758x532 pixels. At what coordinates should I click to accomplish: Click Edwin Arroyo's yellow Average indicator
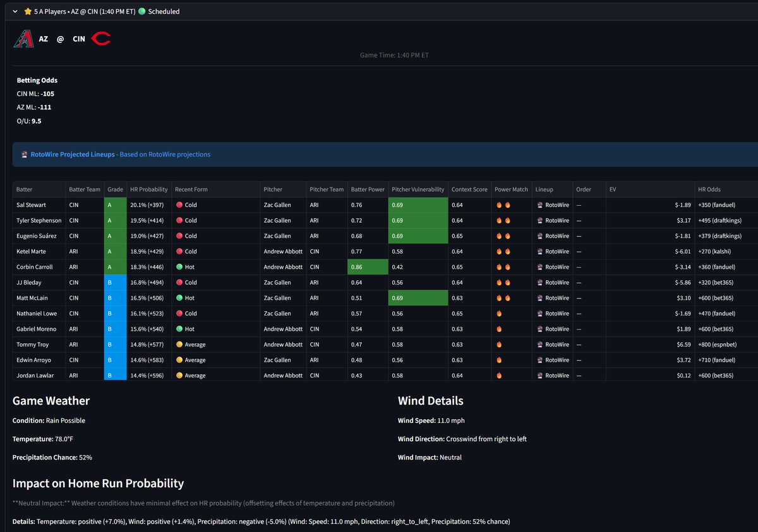pos(179,360)
